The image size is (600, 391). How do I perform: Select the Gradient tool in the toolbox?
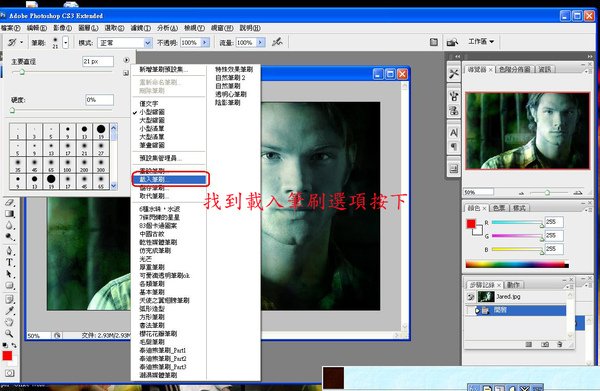tap(10, 214)
